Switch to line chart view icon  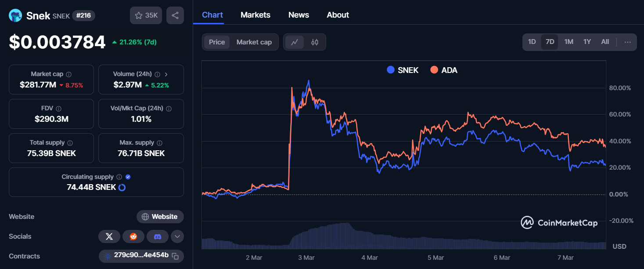[295, 42]
